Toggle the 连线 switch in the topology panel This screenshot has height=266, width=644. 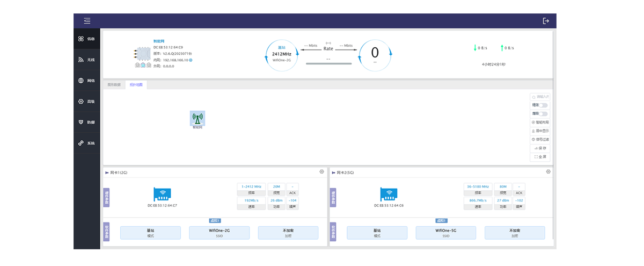pos(544,114)
